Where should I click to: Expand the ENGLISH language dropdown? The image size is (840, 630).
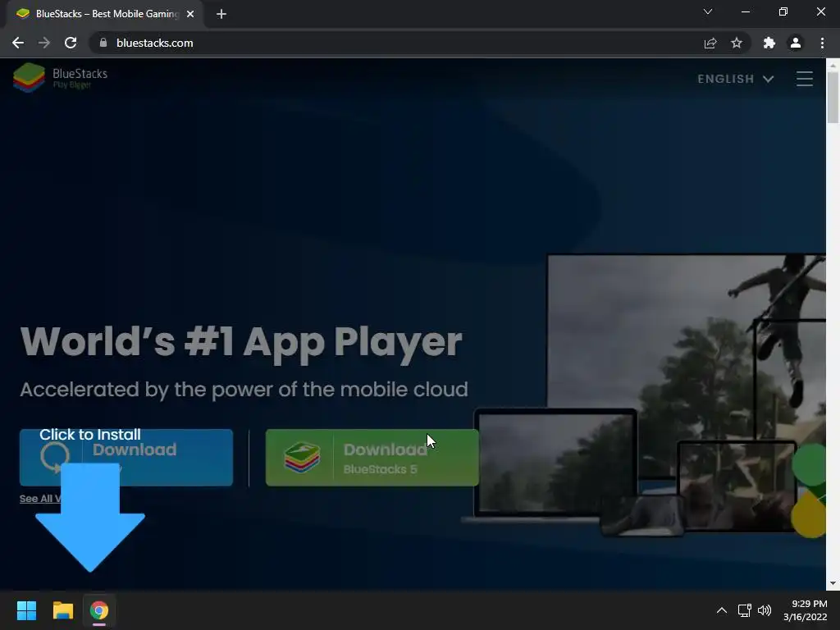pos(736,79)
